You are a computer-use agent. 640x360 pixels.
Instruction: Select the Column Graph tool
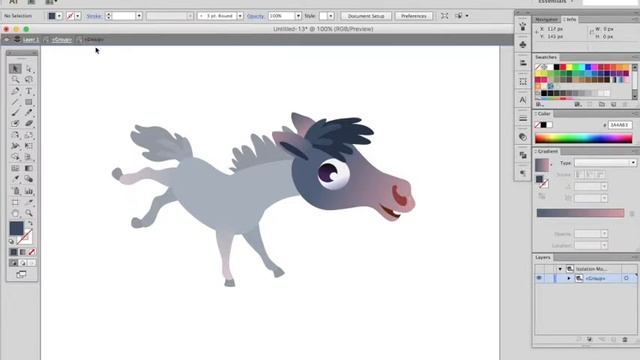[29, 191]
